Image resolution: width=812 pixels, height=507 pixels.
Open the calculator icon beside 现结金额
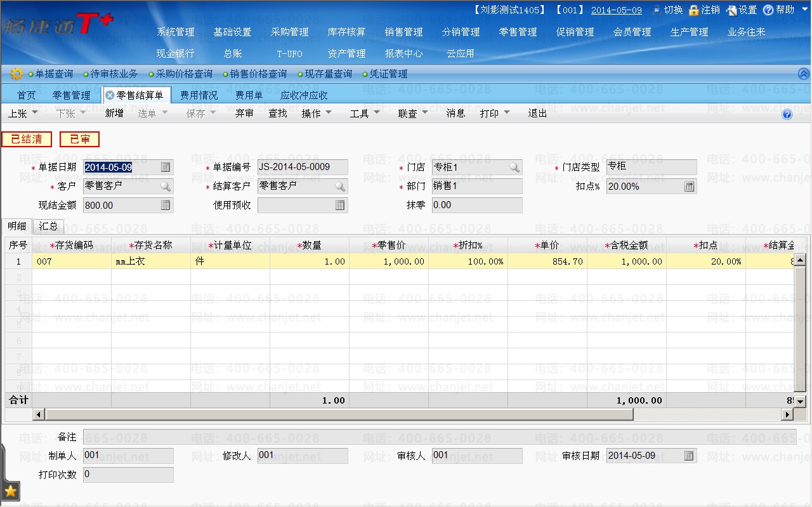[165, 205]
